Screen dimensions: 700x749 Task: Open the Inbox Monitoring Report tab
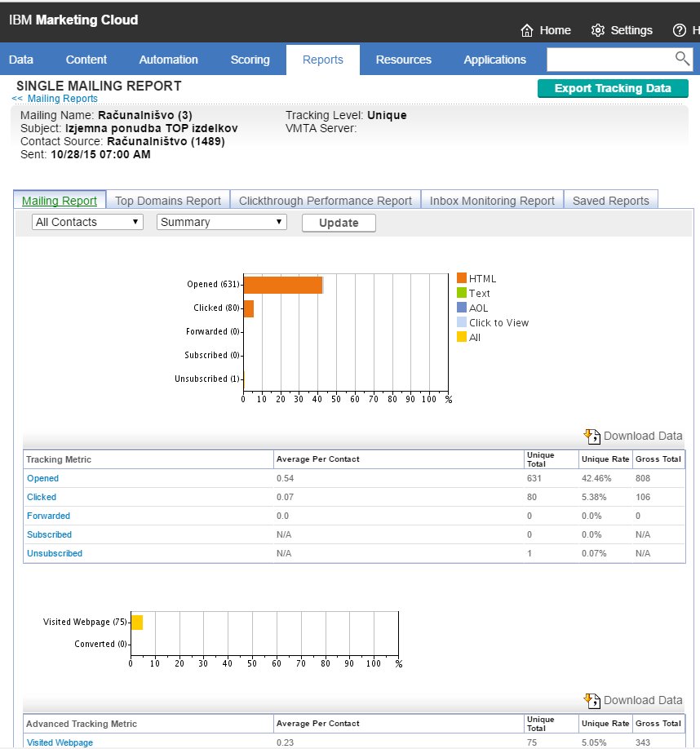(x=492, y=201)
